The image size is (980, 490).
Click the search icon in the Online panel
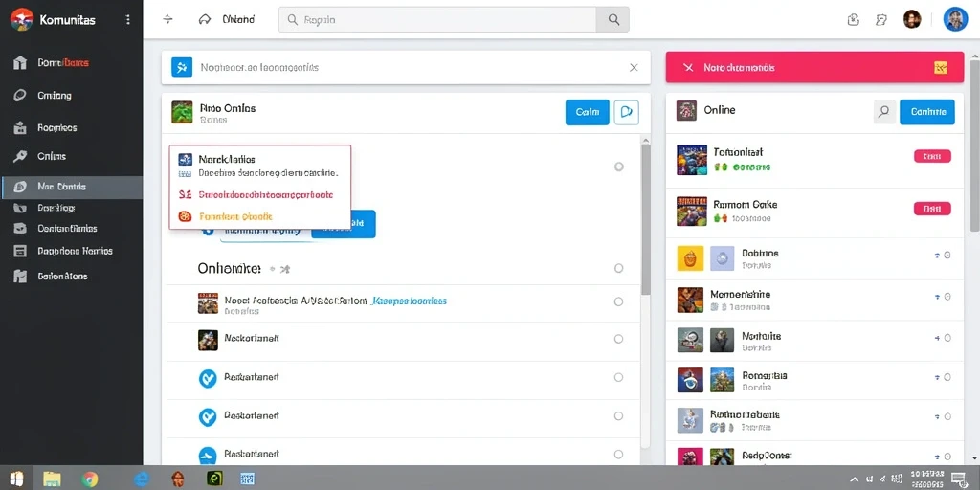(883, 112)
